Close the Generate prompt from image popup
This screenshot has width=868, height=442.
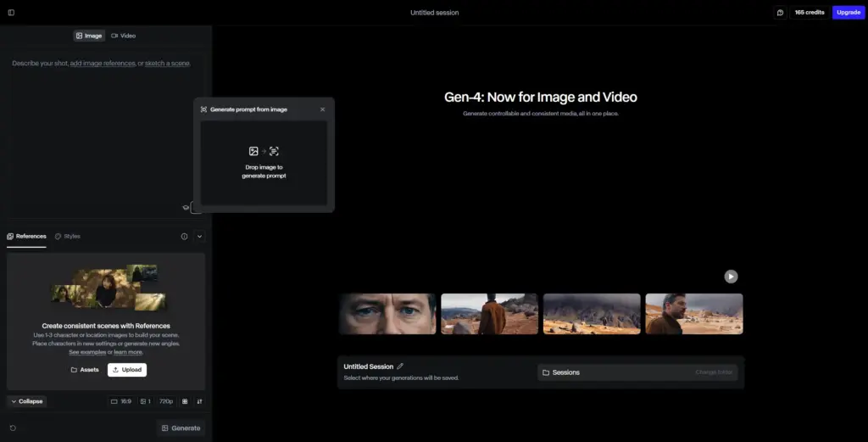323,109
